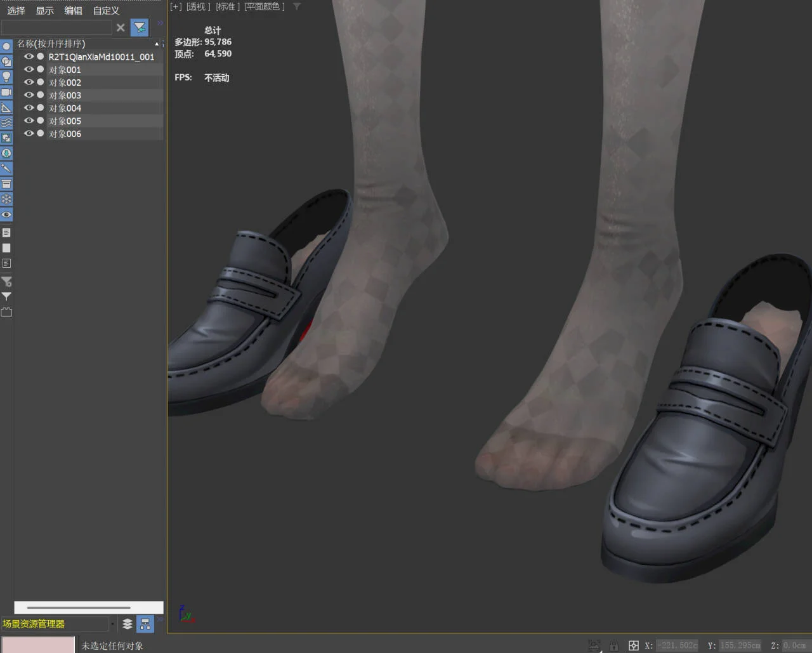
Task: Open the 自定义 menu
Action: click(106, 11)
